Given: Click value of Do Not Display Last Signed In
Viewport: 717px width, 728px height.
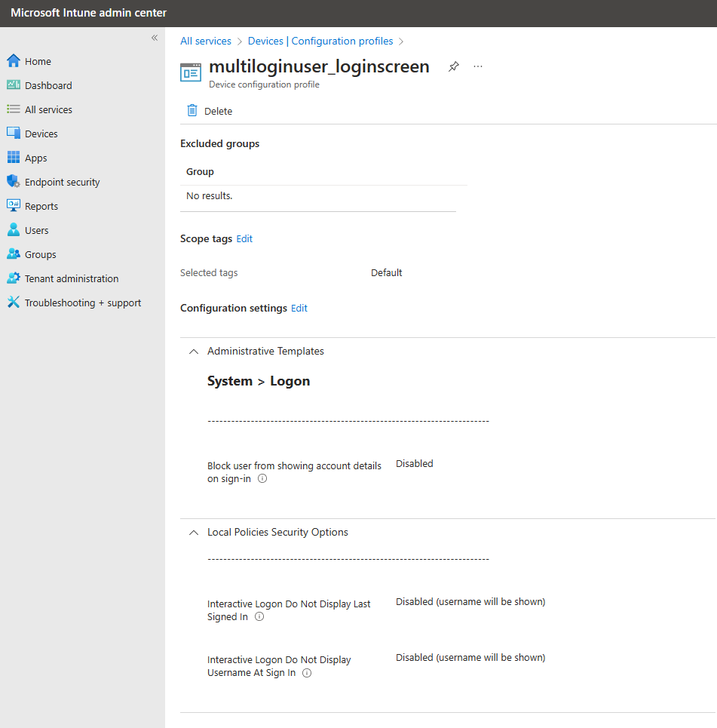Looking at the screenshot, I should (470, 601).
